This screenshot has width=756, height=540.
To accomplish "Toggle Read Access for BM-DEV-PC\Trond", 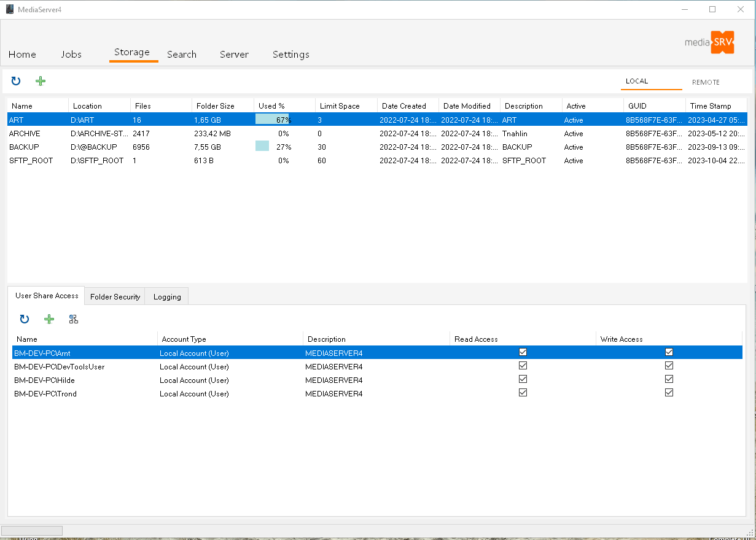I will coord(523,393).
